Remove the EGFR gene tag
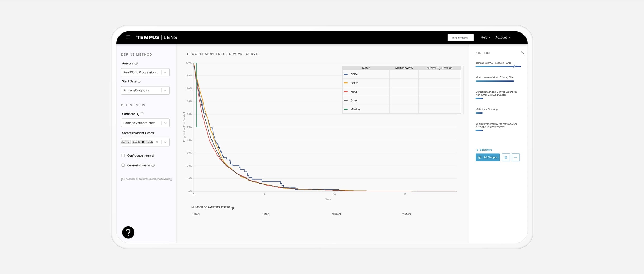This screenshot has height=274, width=644. [143, 142]
